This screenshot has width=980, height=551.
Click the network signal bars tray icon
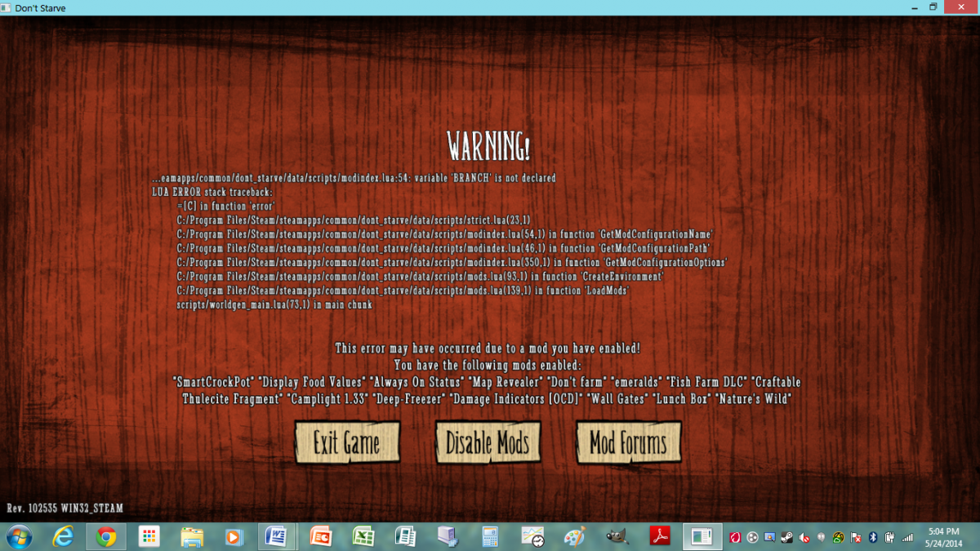(x=907, y=537)
